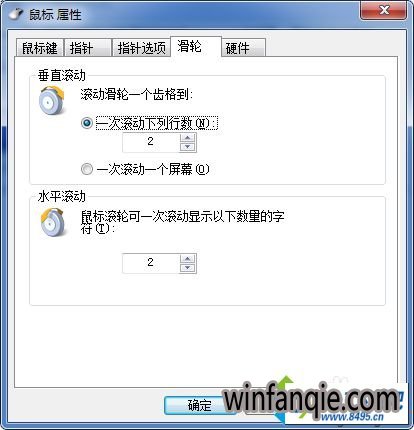The image size is (414, 430).
Task: Click the vertical scroll lines number field
Action: 151,142
